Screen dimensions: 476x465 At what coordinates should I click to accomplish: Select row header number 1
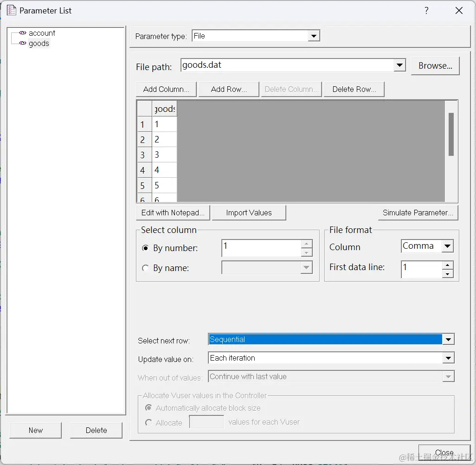[144, 124]
